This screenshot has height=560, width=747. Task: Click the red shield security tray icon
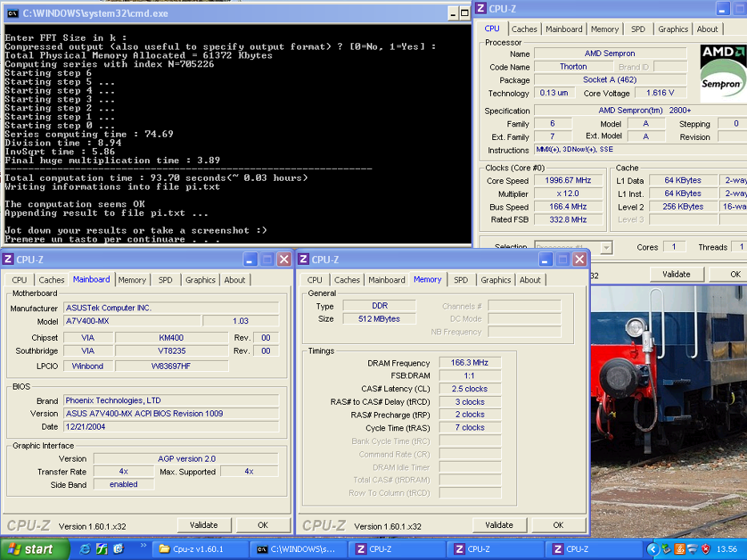tap(705, 550)
